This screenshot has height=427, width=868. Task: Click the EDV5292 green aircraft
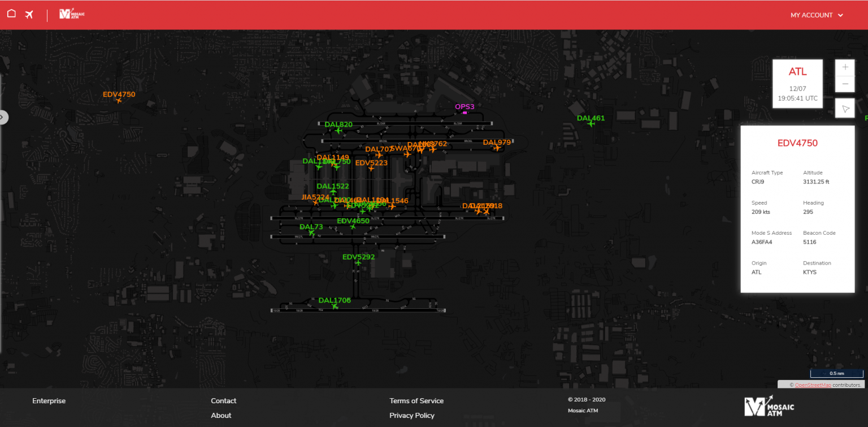(358, 262)
